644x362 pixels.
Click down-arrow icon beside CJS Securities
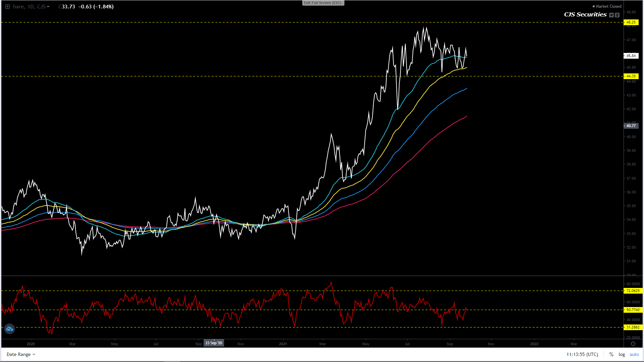(611, 15)
